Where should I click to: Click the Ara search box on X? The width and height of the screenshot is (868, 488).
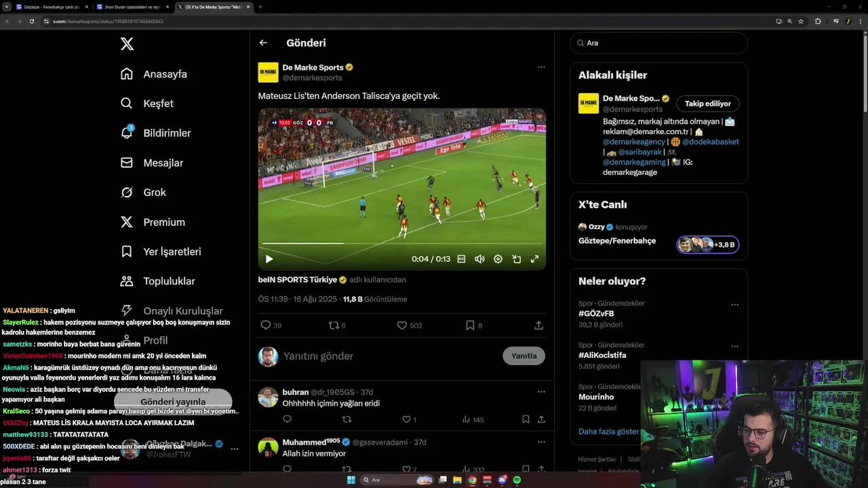click(x=659, y=43)
